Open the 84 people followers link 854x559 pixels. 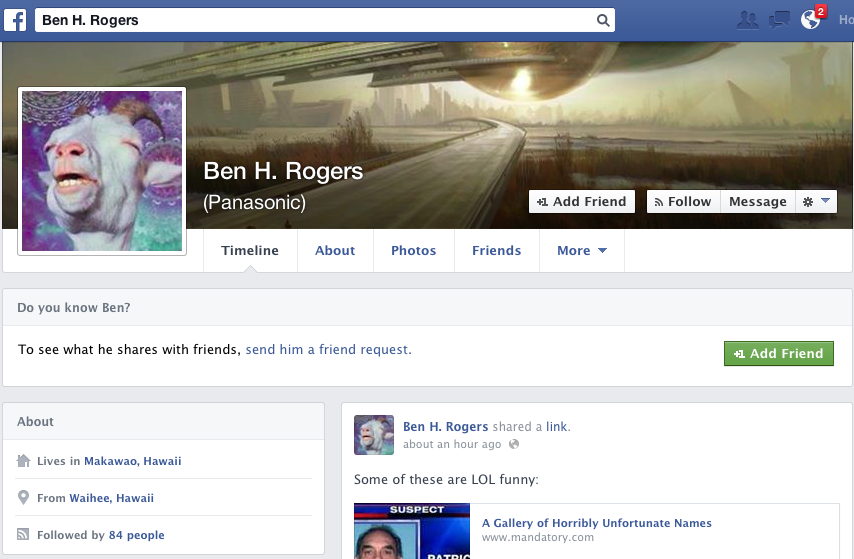(136, 536)
